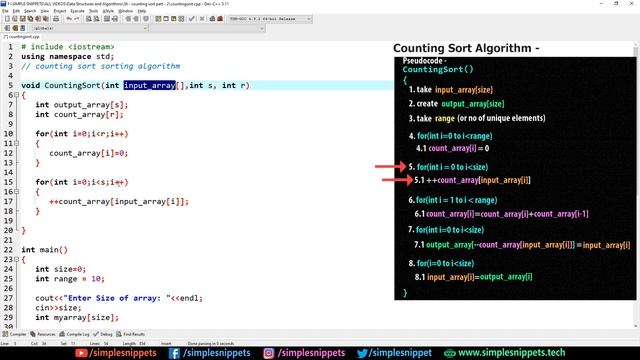Redo the last edit via toolbar

click(x=77, y=19)
